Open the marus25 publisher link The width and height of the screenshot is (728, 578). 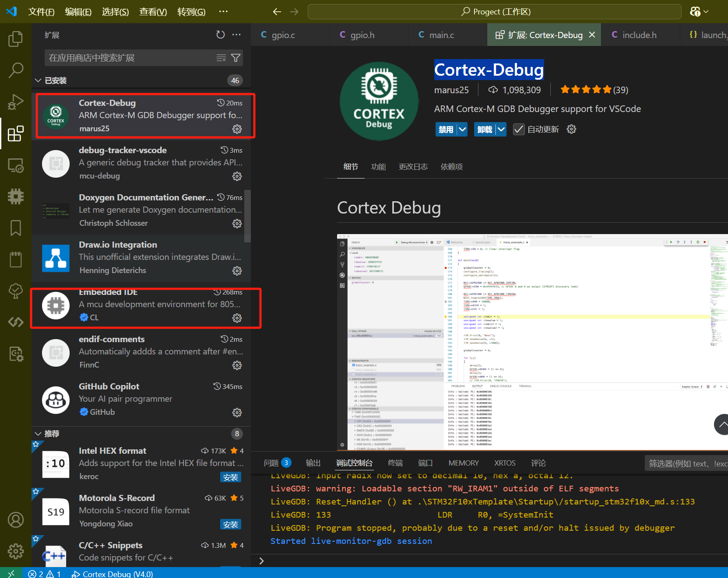pyautogui.click(x=451, y=90)
